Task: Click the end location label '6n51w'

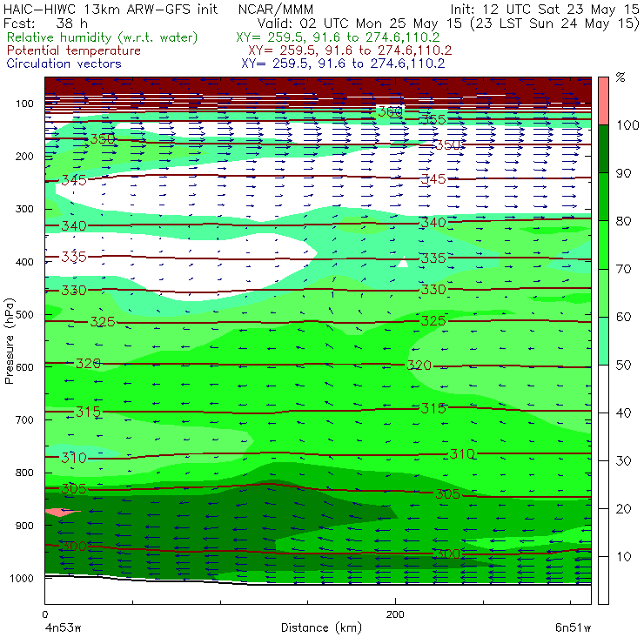Action: click(x=573, y=627)
